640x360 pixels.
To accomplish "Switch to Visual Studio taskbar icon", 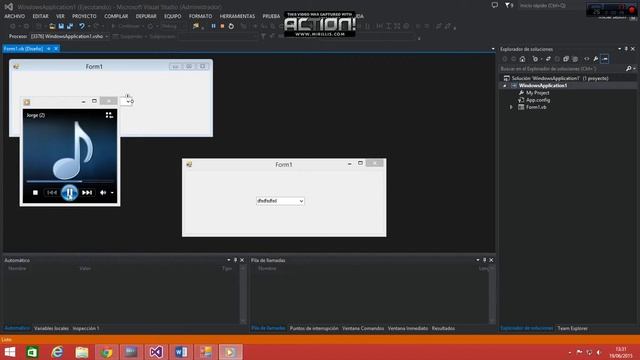I will 156,352.
